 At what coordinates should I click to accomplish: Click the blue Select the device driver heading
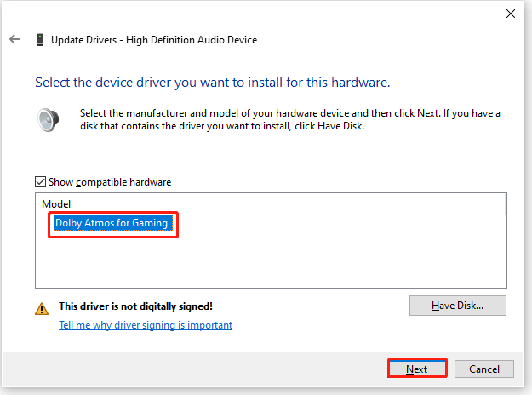click(x=213, y=83)
